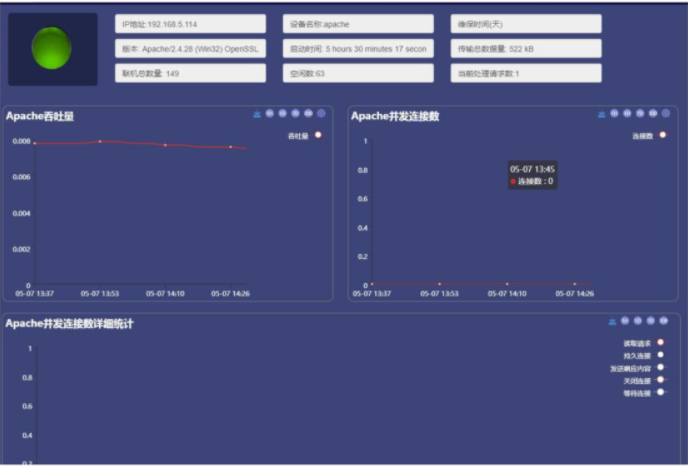
Task: Click first round range button in Apache吞吐量 panel
Action: [x=269, y=114]
